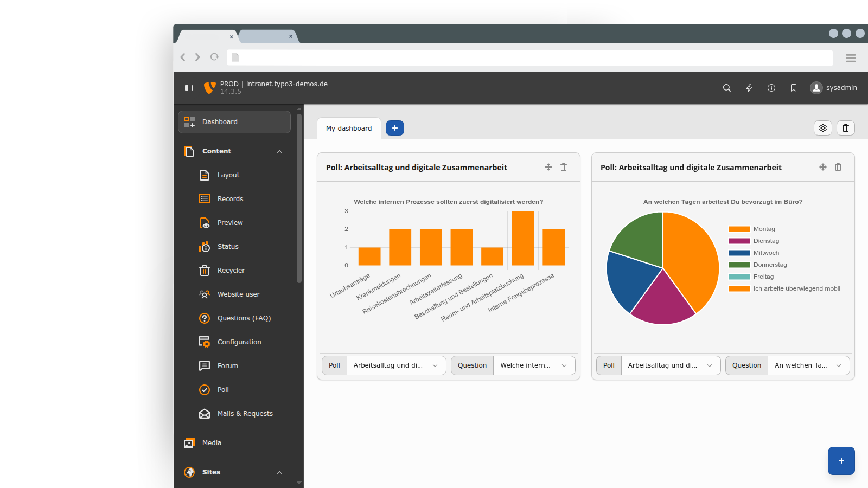This screenshot has width=868, height=488.
Task: Click the browser address bar
Action: click(530, 57)
